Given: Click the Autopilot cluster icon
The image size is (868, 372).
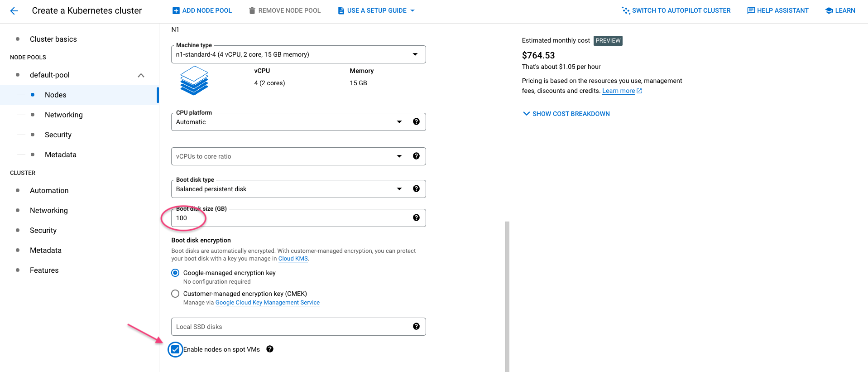Looking at the screenshot, I should (x=626, y=10).
